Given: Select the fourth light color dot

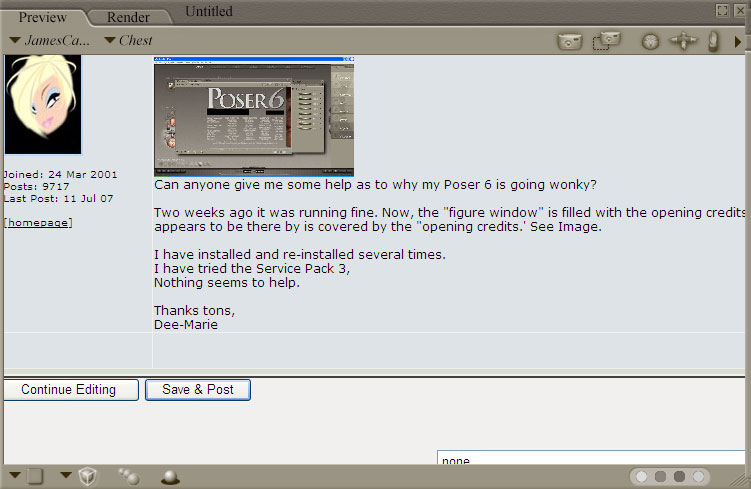Looking at the screenshot, I should tap(698, 477).
